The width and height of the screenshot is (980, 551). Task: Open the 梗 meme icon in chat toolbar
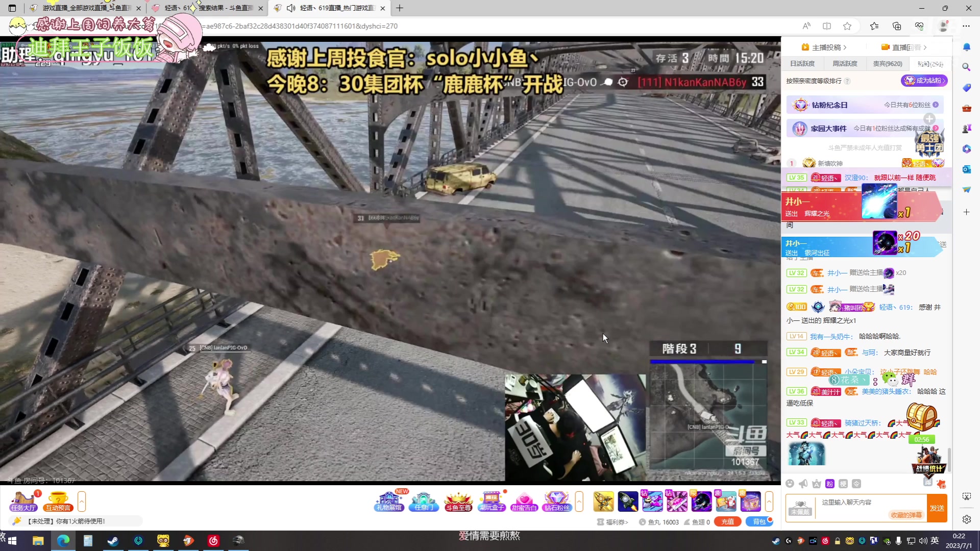pos(843,484)
